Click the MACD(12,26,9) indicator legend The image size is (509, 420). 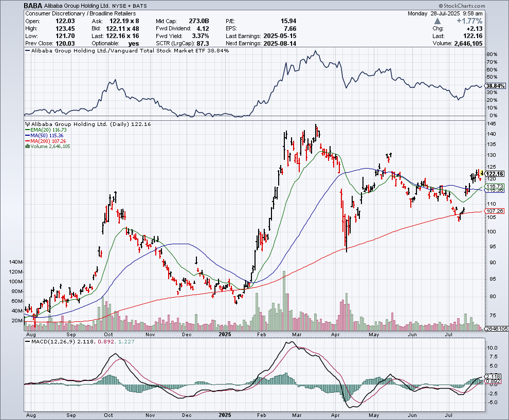pos(80,341)
